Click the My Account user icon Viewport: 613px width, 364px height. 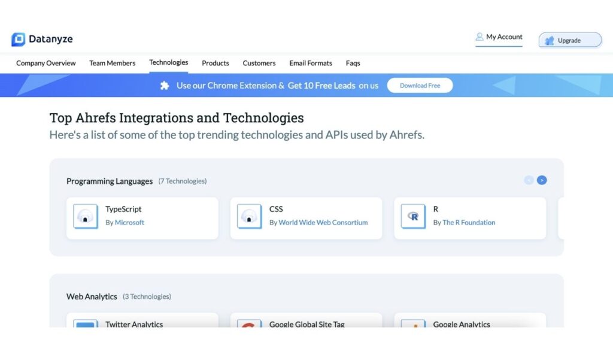(480, 37)
